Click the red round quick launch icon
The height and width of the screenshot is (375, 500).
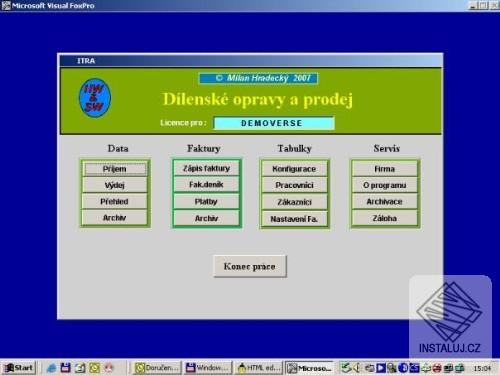pos(109,368)
